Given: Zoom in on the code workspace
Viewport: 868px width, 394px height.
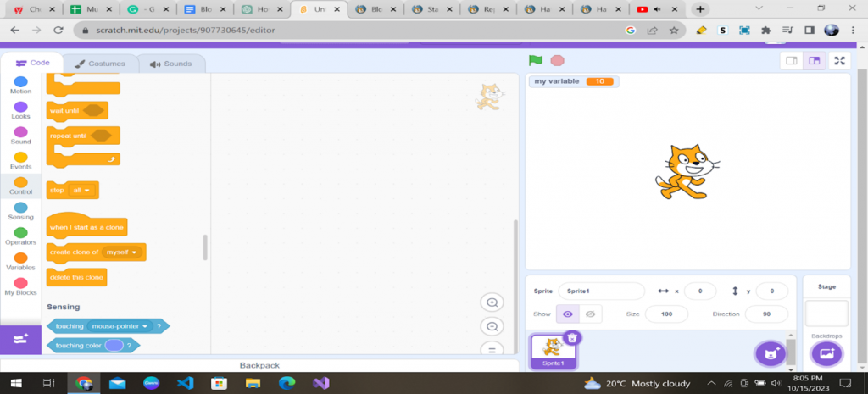Looking at the screenshot, I should click(492, 302).
